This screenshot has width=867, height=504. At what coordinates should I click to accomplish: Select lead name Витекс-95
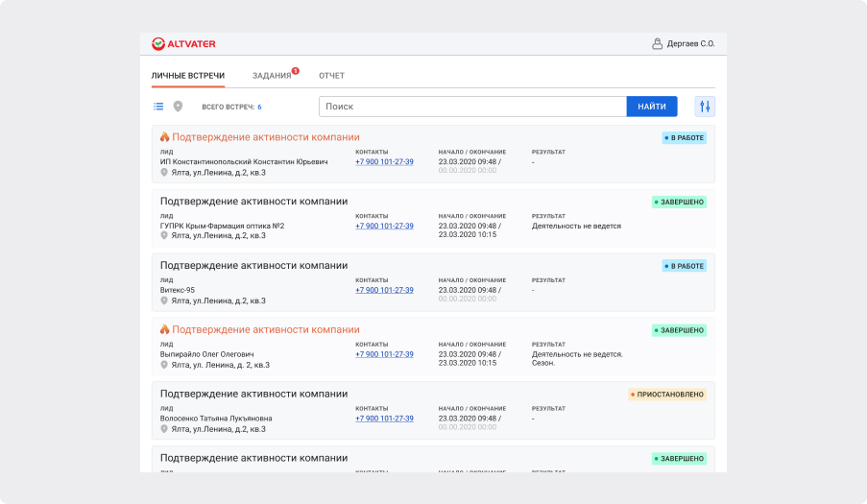pos(178,290)
